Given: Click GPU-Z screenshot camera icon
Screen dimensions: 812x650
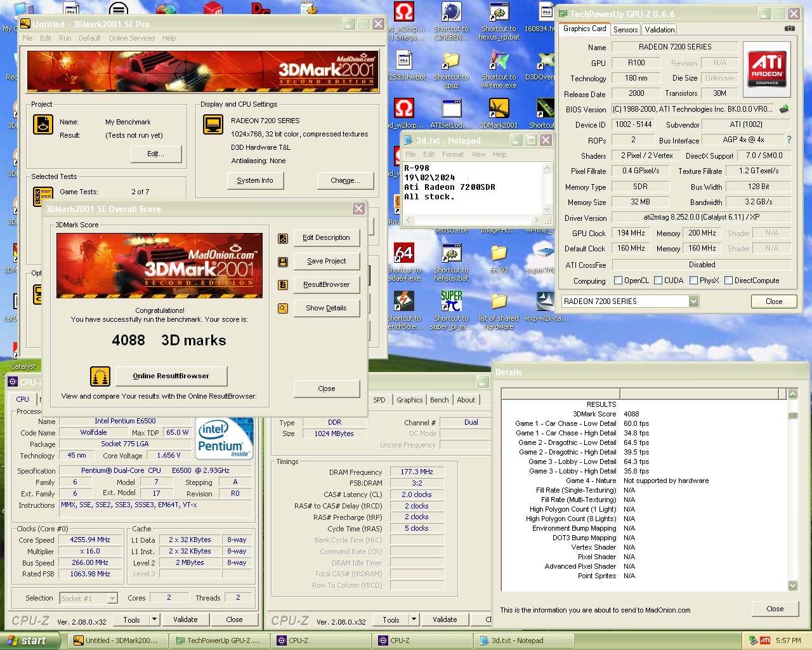Looking at the screenshot, I should pyautogui.click(x=789, y=29).
